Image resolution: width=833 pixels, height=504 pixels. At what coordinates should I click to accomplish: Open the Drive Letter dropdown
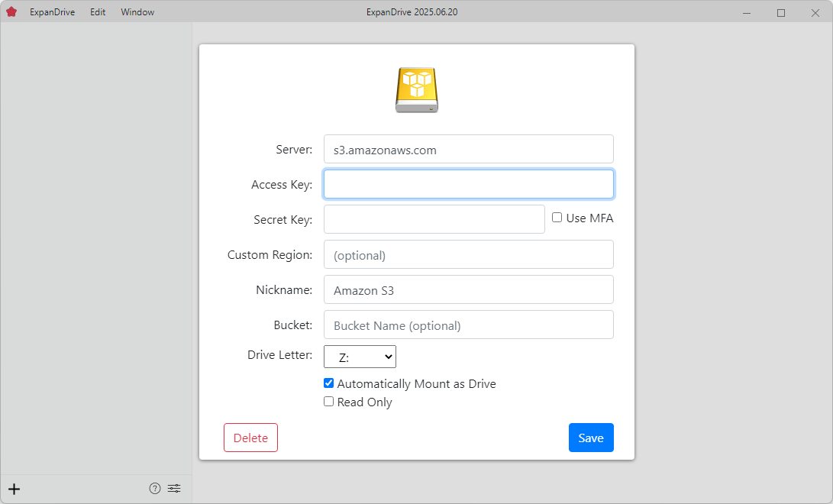[x=360, y=357]
